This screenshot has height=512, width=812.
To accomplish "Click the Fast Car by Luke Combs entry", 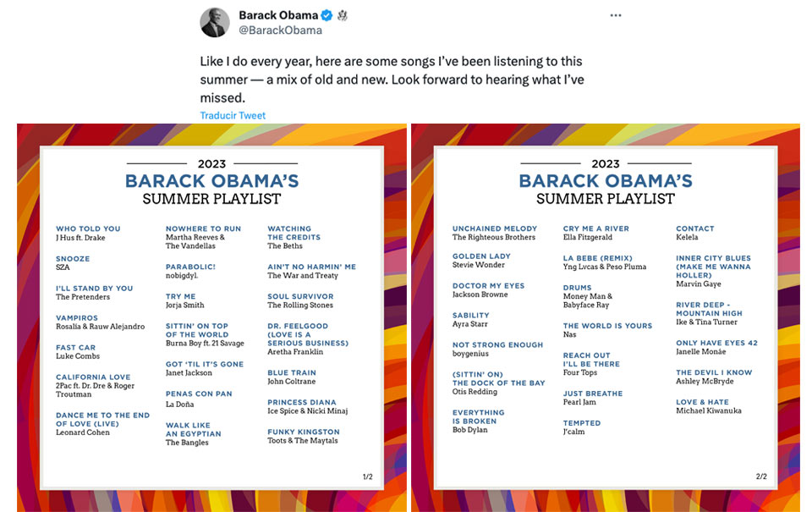I will [x=78, y=351].
